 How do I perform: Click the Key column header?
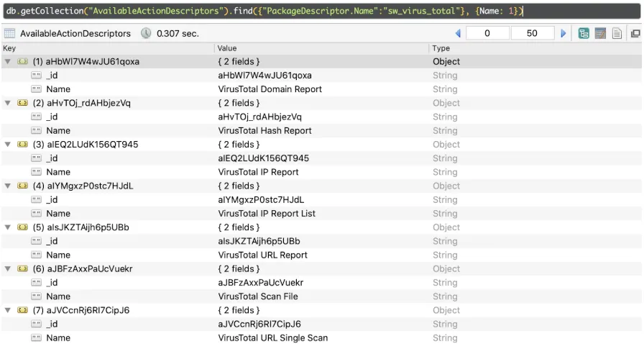(108, 48)
